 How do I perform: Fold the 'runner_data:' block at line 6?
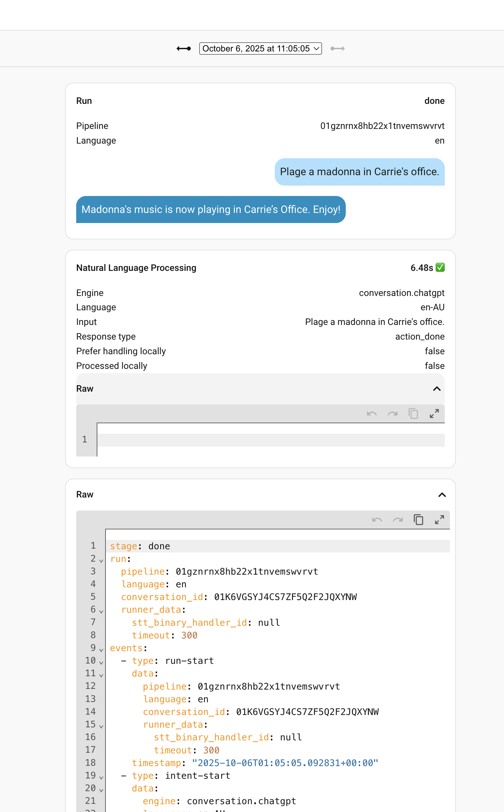[101, 611]
